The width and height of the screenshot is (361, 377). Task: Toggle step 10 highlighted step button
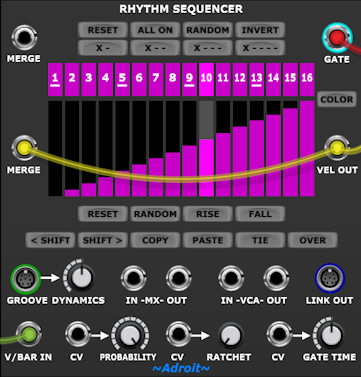coord(206,79)
